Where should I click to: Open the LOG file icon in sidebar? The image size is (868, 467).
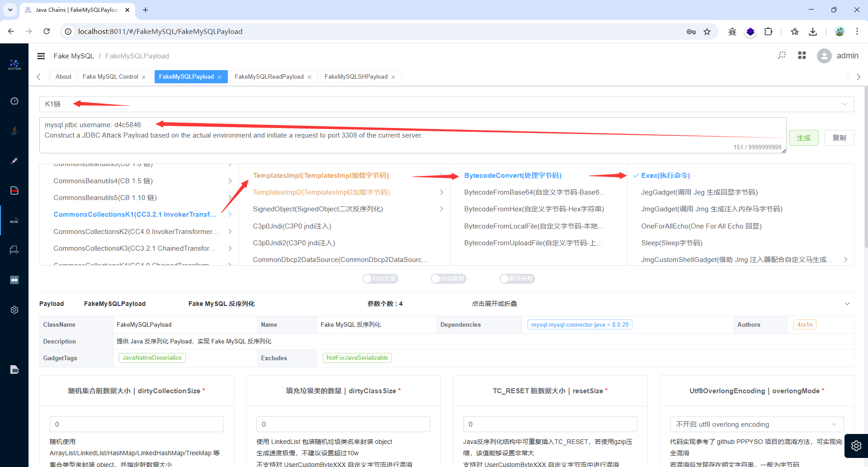click(14, 370)
